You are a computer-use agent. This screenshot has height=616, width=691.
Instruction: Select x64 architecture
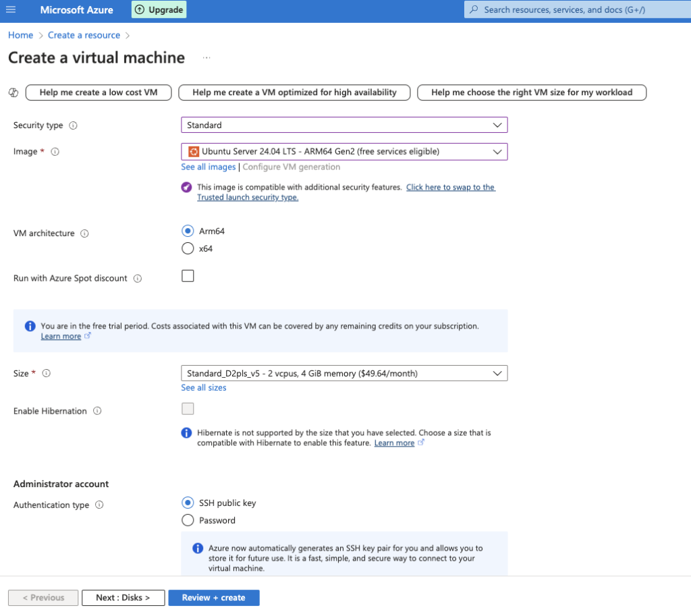point(188,248)
